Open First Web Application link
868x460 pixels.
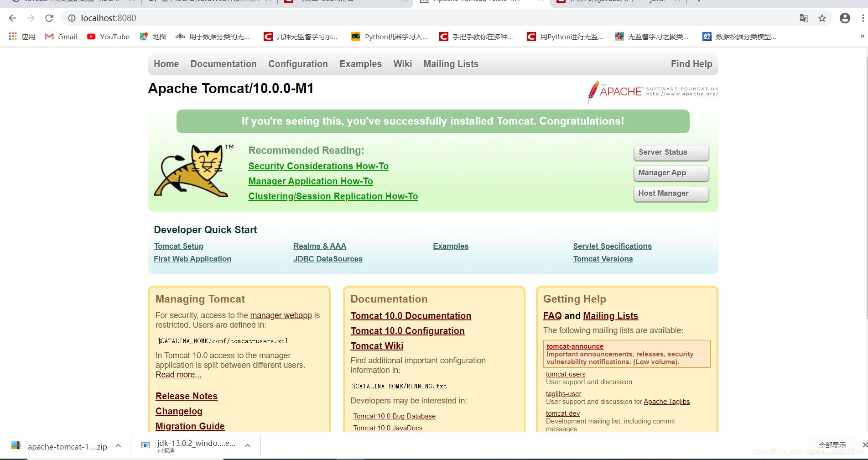(192, 259)
